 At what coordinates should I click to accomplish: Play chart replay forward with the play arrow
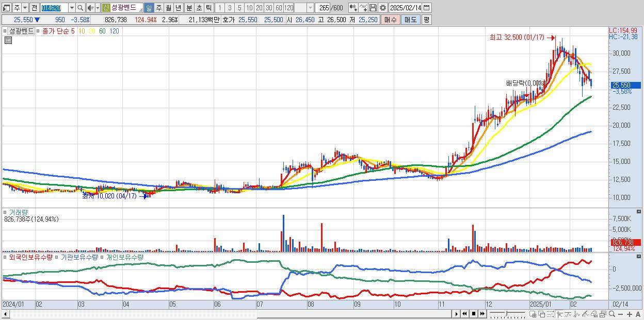click(457, 314)
